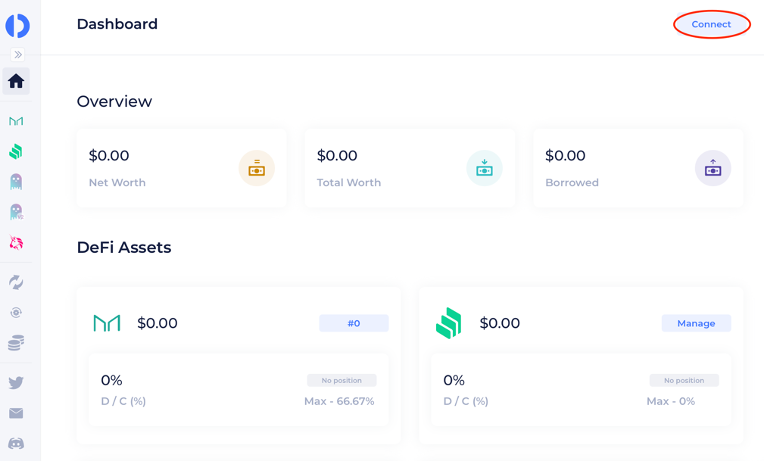Click the Connect wallet button
Viewport: 764px width, 462px height.
tap(711, 24)
